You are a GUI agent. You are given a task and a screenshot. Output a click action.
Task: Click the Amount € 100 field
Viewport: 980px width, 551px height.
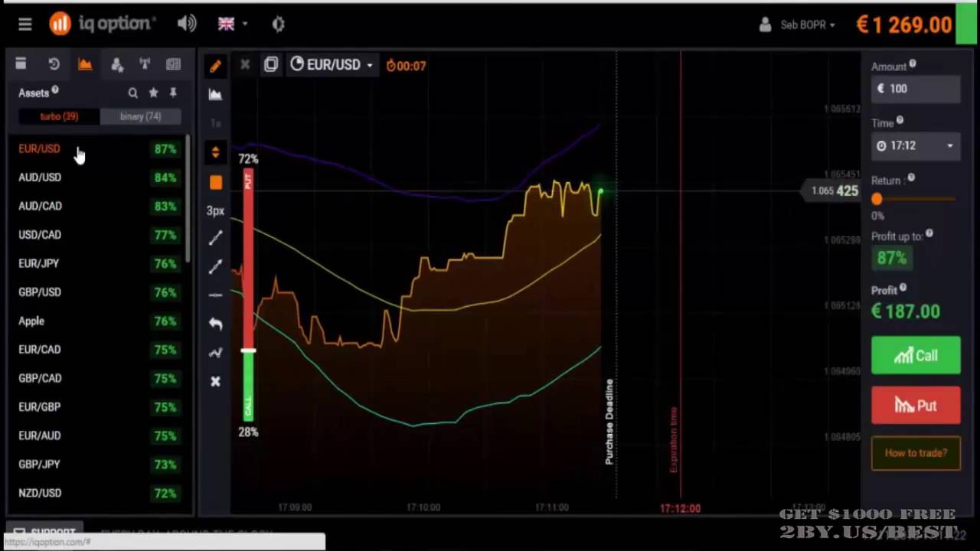tap(916, 89)
